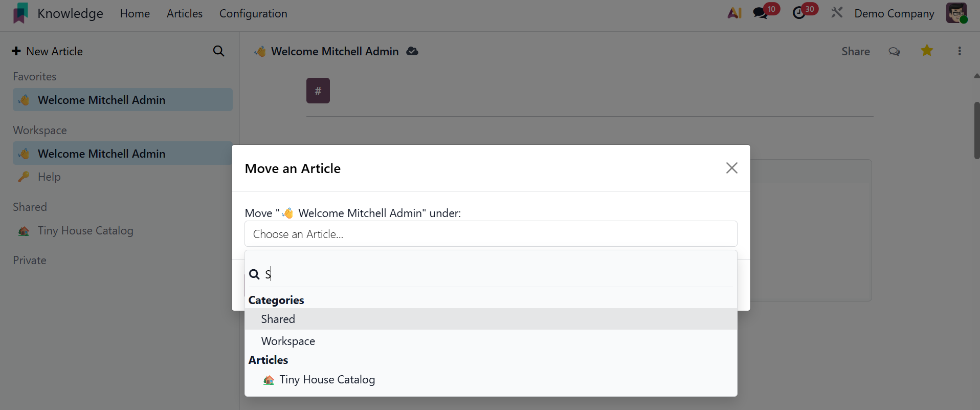Click the AI assistant icon in navbar
Screen dimensions: 980x410
(734, 13)
